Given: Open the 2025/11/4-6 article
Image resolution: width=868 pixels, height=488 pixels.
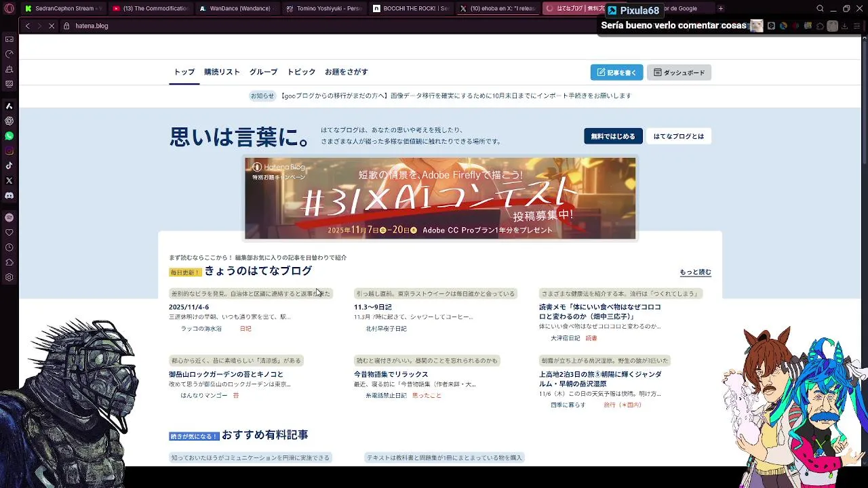Looking at the screenshot, I should (x=189, y=307).
